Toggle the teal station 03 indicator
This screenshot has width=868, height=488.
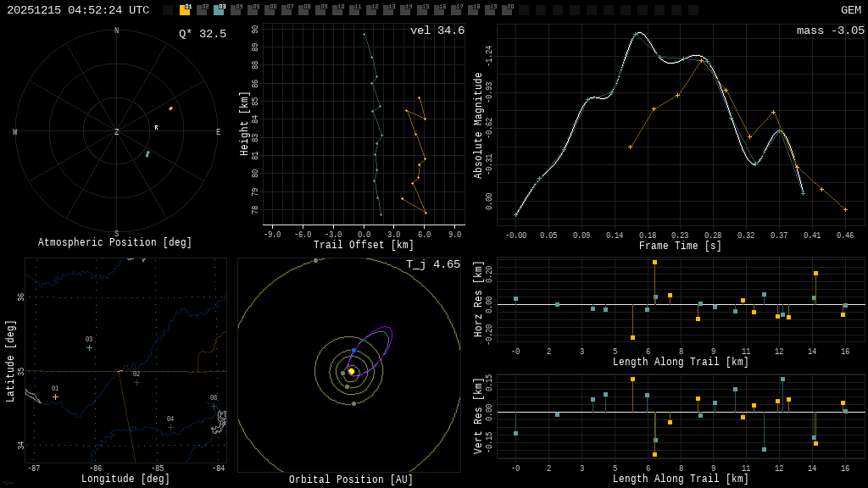click(x=219, y=10)
